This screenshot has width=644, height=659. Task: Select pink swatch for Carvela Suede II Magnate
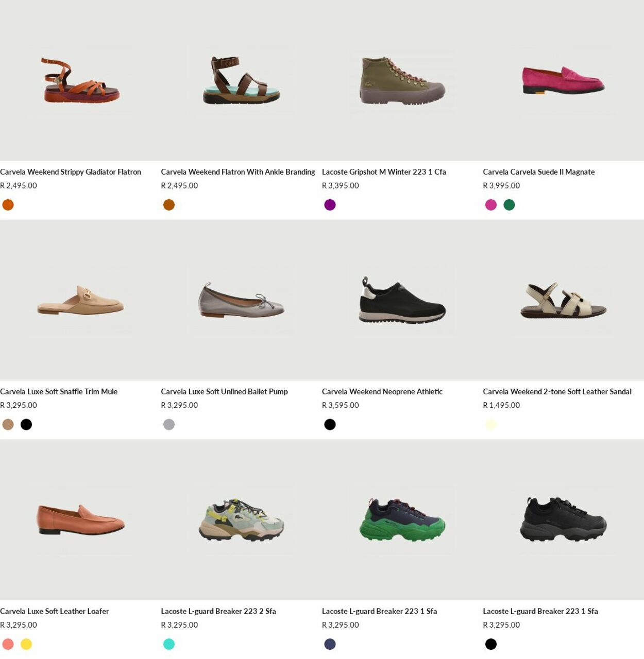pyautogui.click(x=491, y=205)
